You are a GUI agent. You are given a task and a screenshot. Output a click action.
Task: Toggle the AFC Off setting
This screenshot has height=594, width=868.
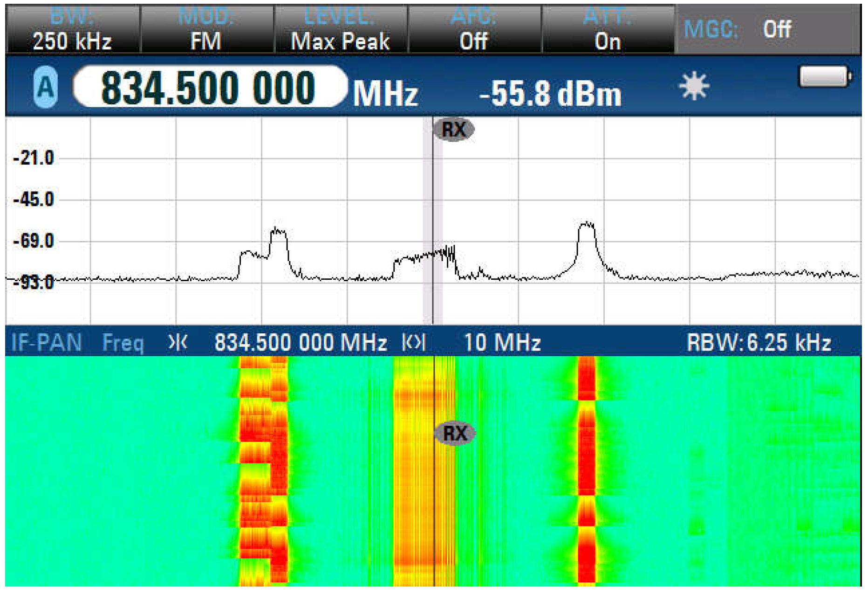[474, 30]
